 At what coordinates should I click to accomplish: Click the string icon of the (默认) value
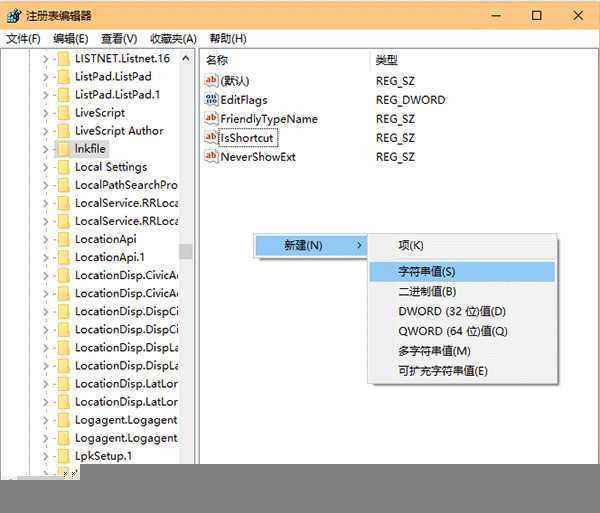(211, 80)
